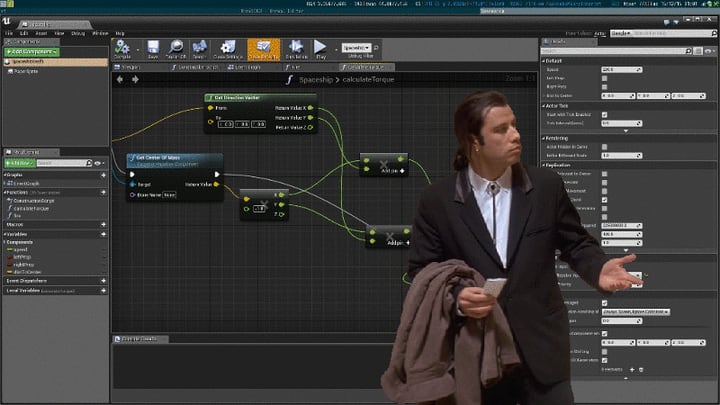Toggle Start with Tick Enabled checkbox
This screenshot has width=720, height=405.
click(x=604, y=115)
